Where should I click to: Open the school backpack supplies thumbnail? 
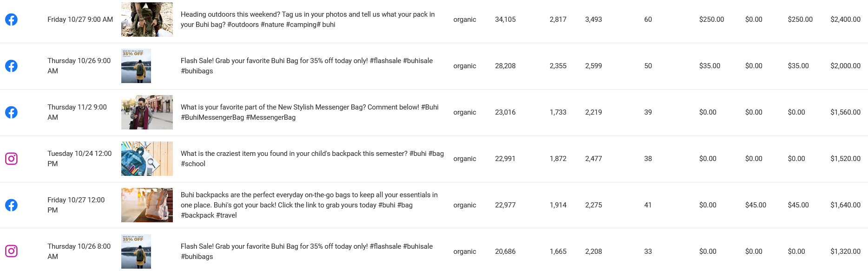[147, 159]
